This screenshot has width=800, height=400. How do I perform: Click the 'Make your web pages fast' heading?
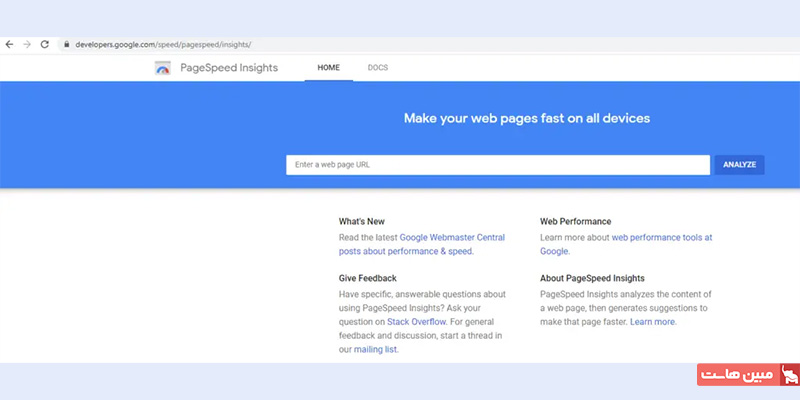coord(526,118)
